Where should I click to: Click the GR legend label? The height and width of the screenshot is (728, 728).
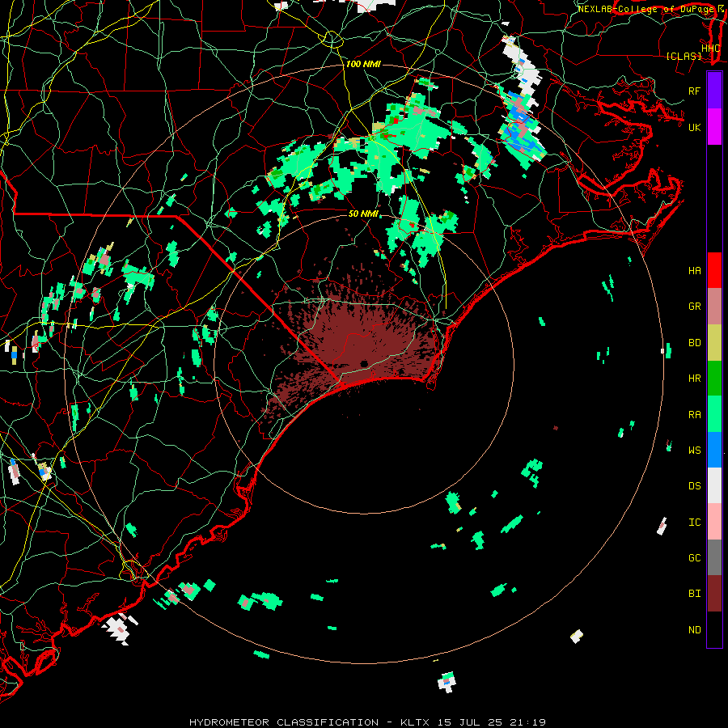click(694, 307)
